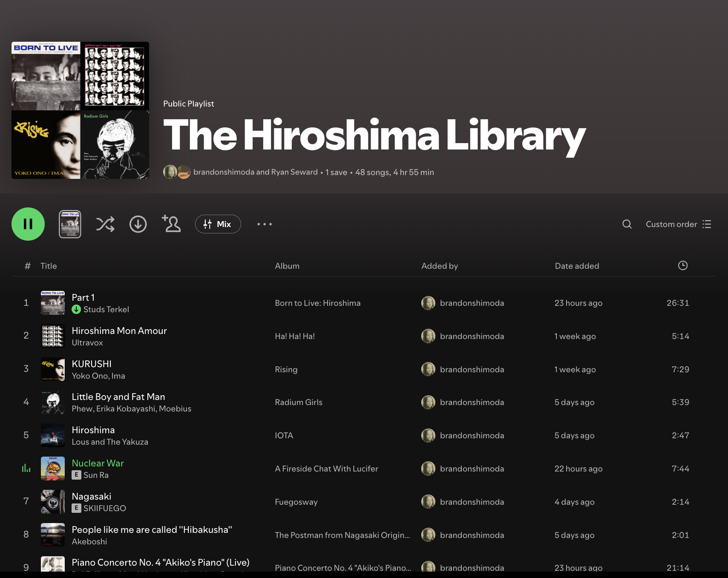Select the track Little Boy and Fat Man

pos(118,397)
